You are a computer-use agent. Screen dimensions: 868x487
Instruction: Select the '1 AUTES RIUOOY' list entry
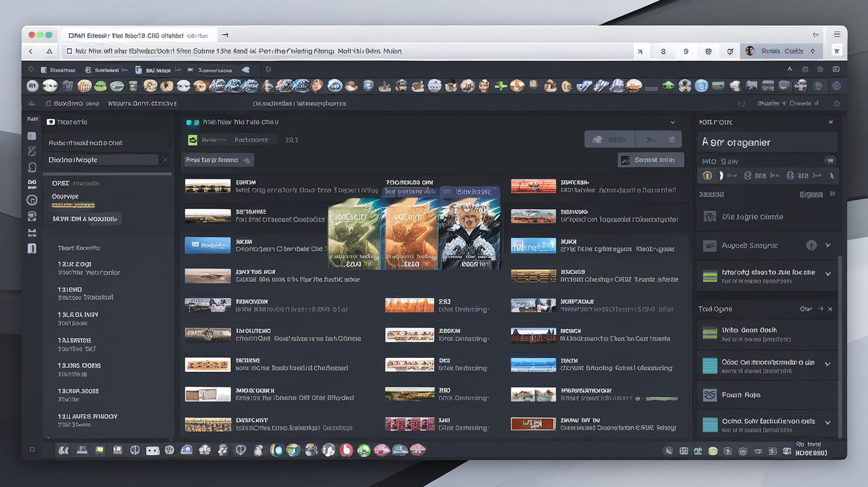tap(87, 421)
